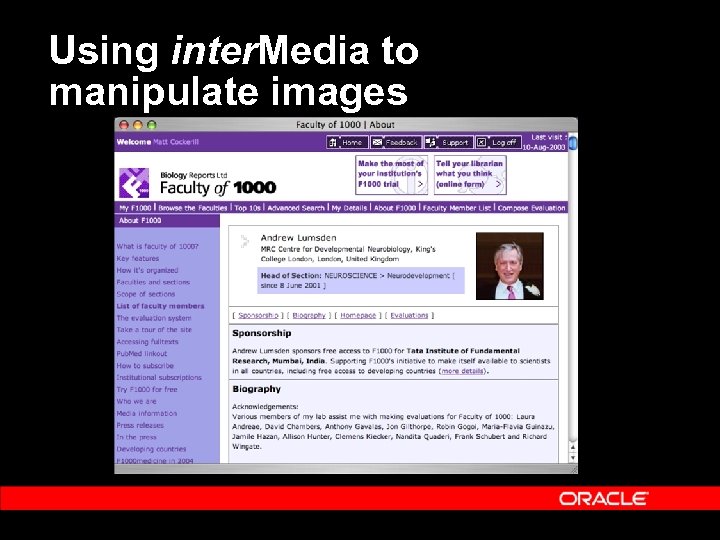Click the Support people icon

(430, 142)
